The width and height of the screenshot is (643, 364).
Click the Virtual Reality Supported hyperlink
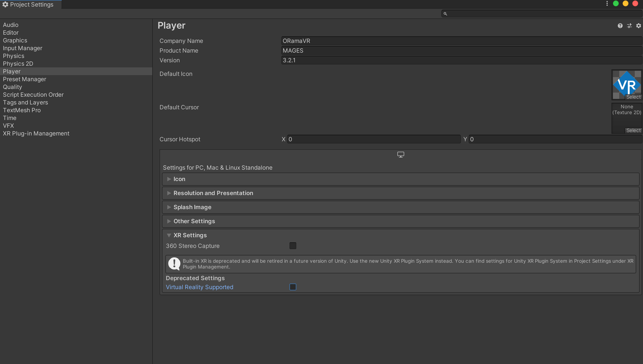point(199,287)
